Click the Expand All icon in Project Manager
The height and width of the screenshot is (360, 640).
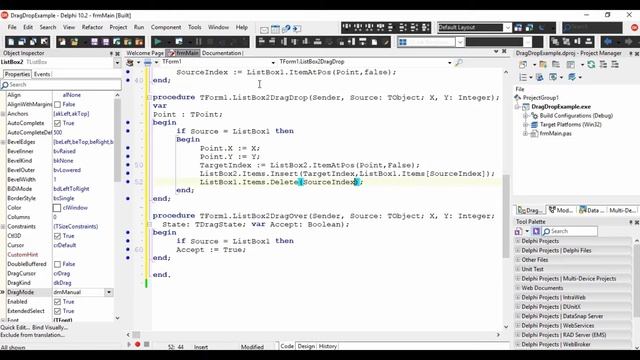(603, 64)
